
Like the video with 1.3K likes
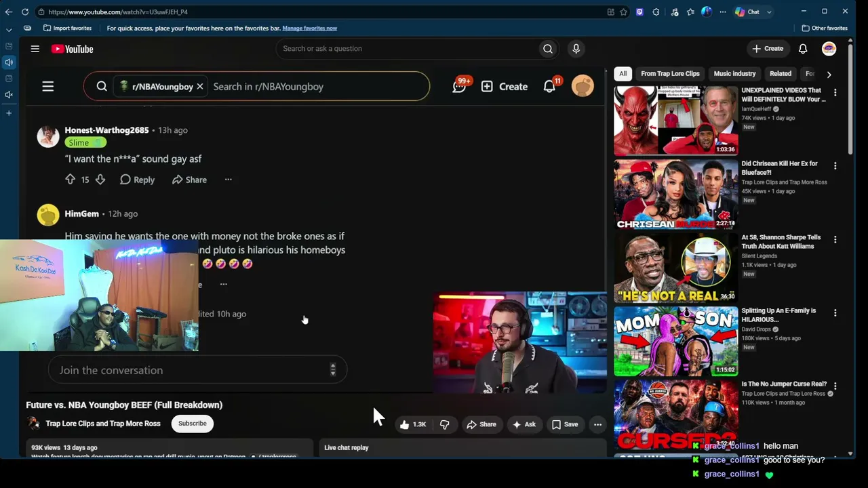click(x=412, y=424)
